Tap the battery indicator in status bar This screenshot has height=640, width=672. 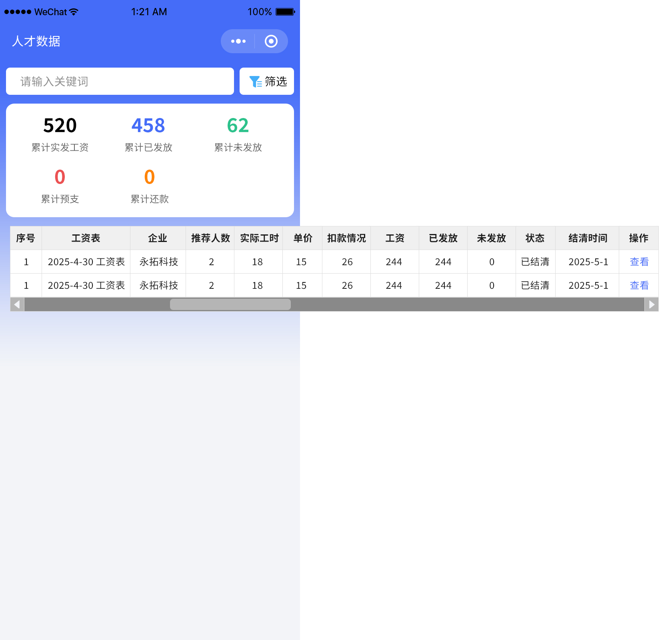[285, 12]
